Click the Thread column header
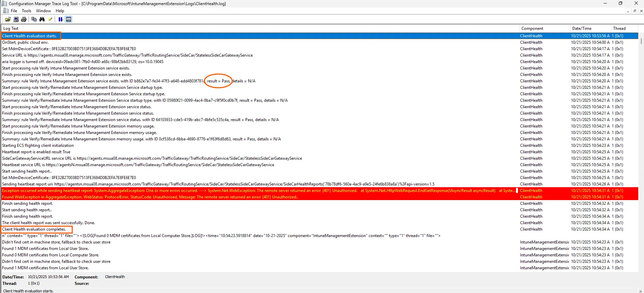 pyautogui.click(x=624, y=28)
